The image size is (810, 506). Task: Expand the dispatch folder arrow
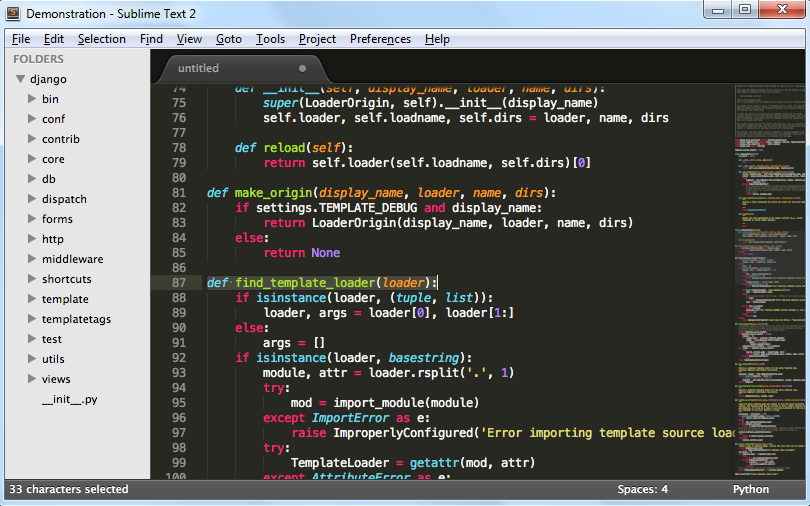click(x=32, y=199)
